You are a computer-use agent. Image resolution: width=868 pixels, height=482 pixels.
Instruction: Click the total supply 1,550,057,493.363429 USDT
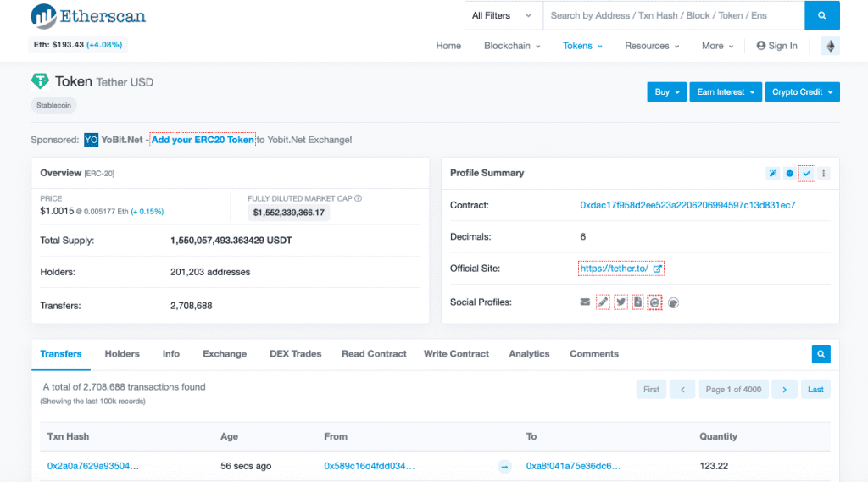231,241
